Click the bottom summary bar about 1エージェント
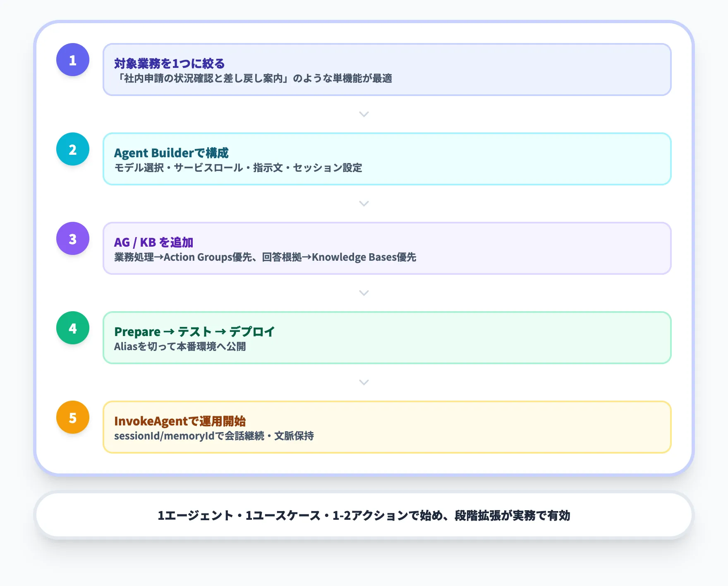Viewport: 728px width, 586px height. (x=364, y=516)
